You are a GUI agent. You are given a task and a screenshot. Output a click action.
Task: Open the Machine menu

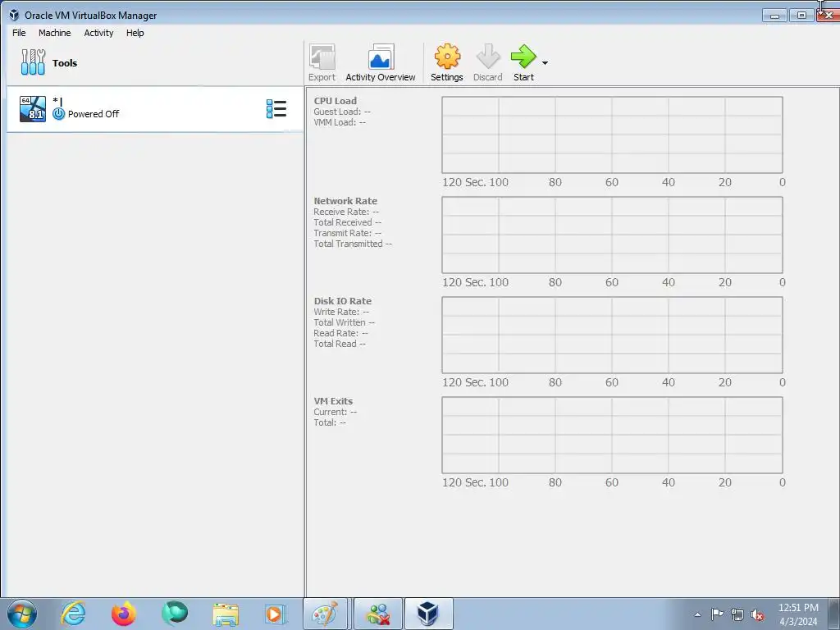pos(55,33)
